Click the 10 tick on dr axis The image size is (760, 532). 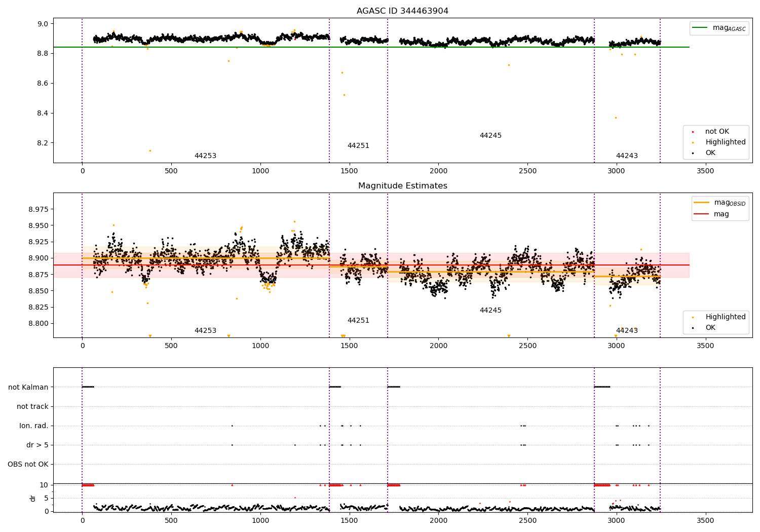[44, 485]
